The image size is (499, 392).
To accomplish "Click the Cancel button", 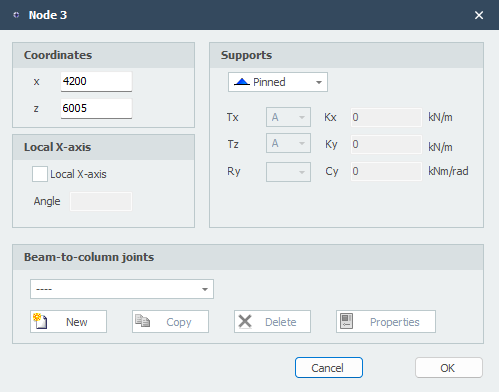I will 329,368.
